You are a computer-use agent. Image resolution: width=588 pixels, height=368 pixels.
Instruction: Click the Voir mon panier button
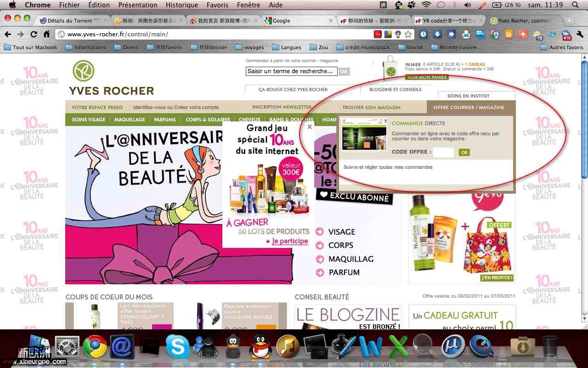point(427,77)
